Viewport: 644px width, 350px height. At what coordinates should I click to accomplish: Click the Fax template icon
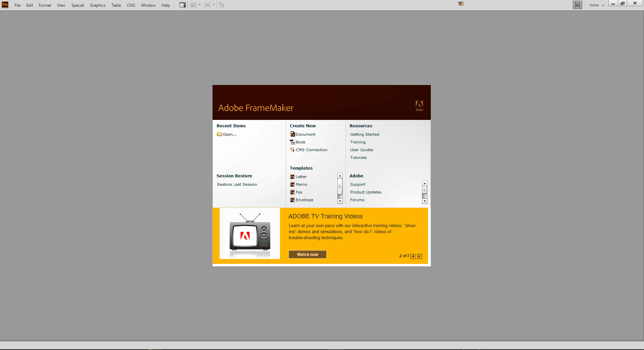pos(292,192)
